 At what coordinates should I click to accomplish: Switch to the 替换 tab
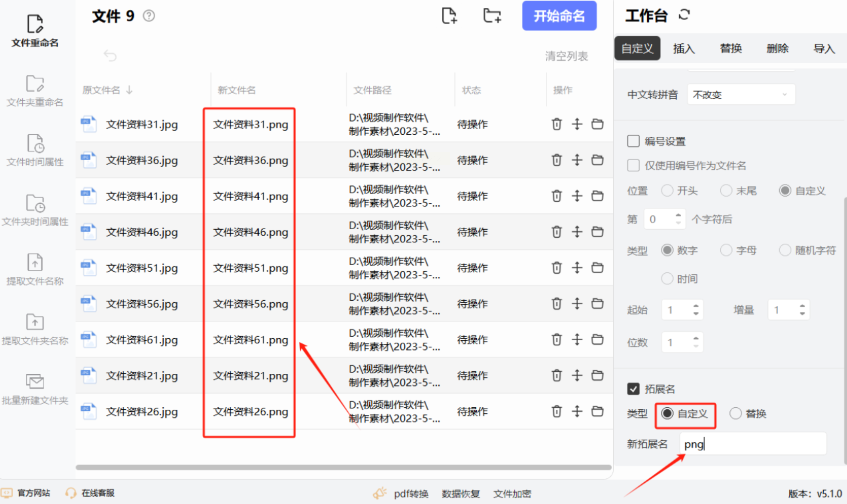(731, 49)
